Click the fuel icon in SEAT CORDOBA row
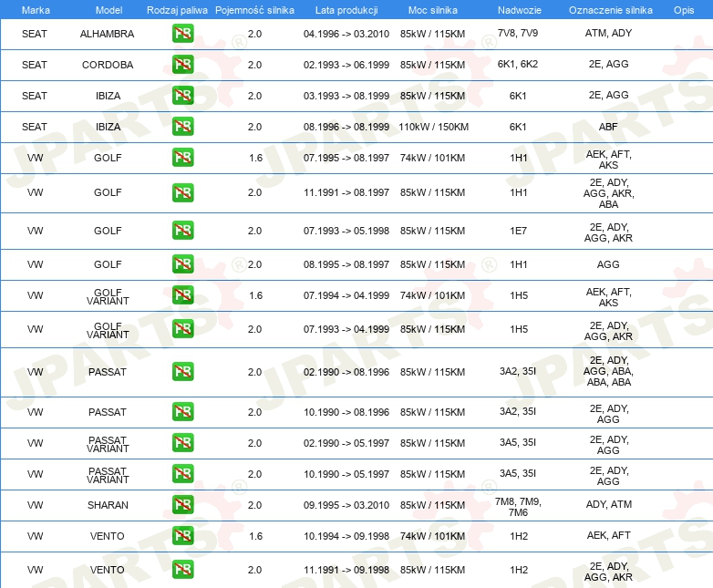 (x=182, y=64)
